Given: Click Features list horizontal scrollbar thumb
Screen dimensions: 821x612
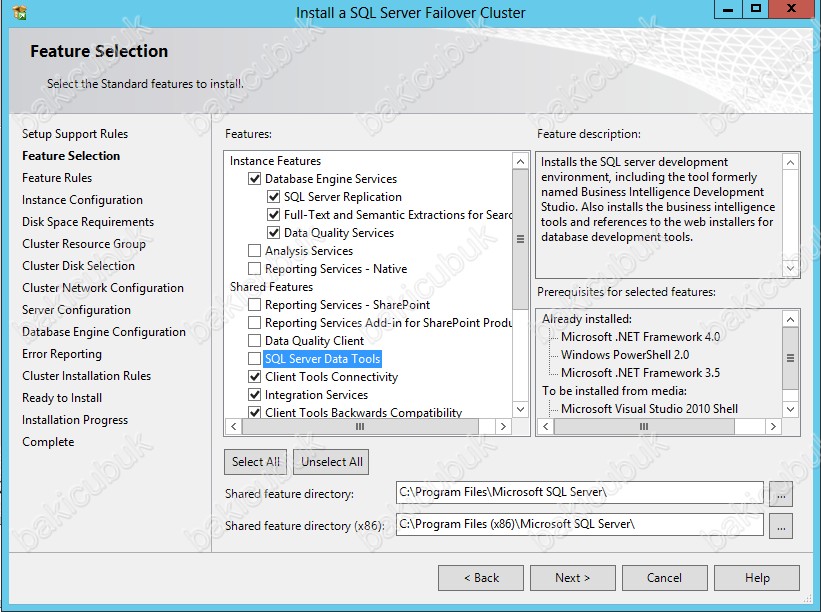Looking at the screenshot, I should [360, 427].
